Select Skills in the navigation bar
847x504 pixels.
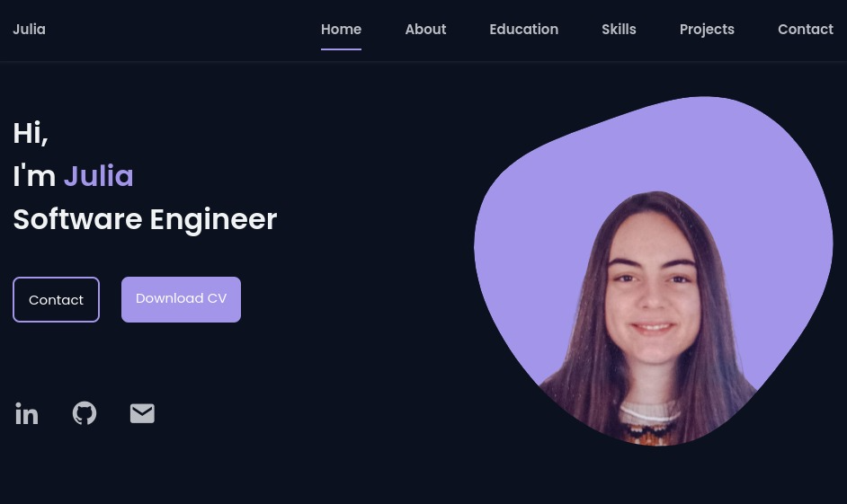(619, 29)
